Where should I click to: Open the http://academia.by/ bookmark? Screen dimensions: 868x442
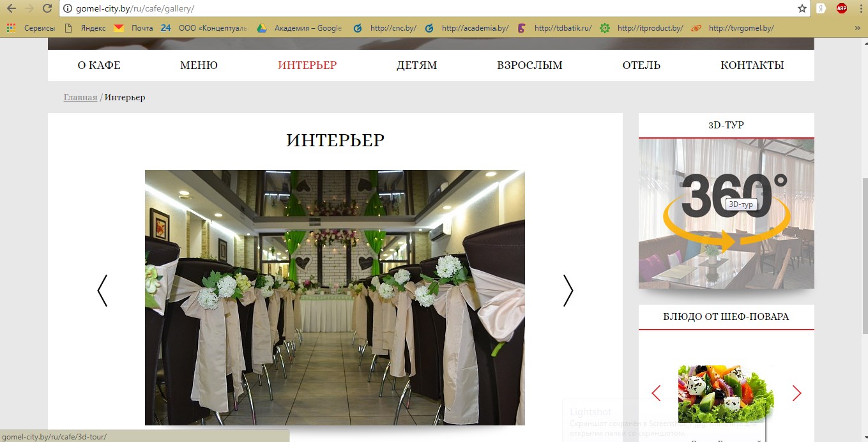tap(467, 28)
